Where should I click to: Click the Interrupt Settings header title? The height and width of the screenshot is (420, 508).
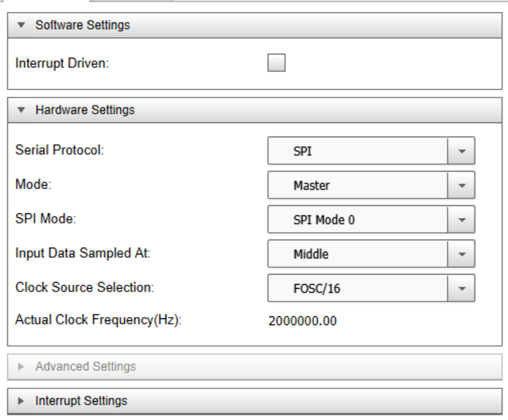81,401
